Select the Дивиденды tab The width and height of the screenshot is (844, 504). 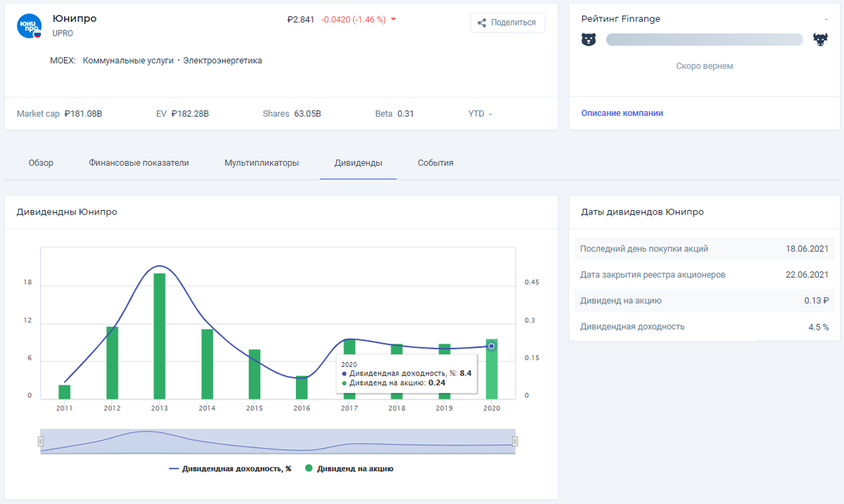[x=358, y=163]
